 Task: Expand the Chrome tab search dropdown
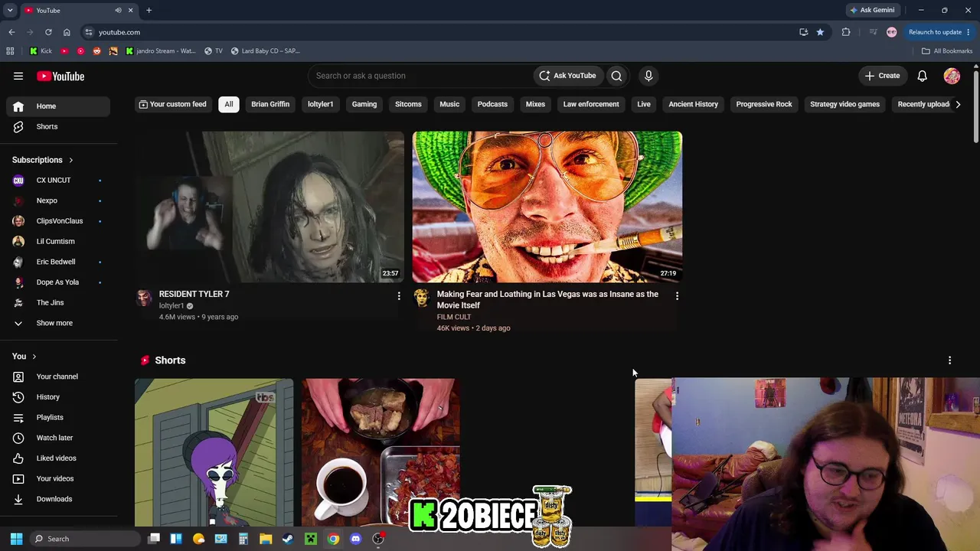10,10
